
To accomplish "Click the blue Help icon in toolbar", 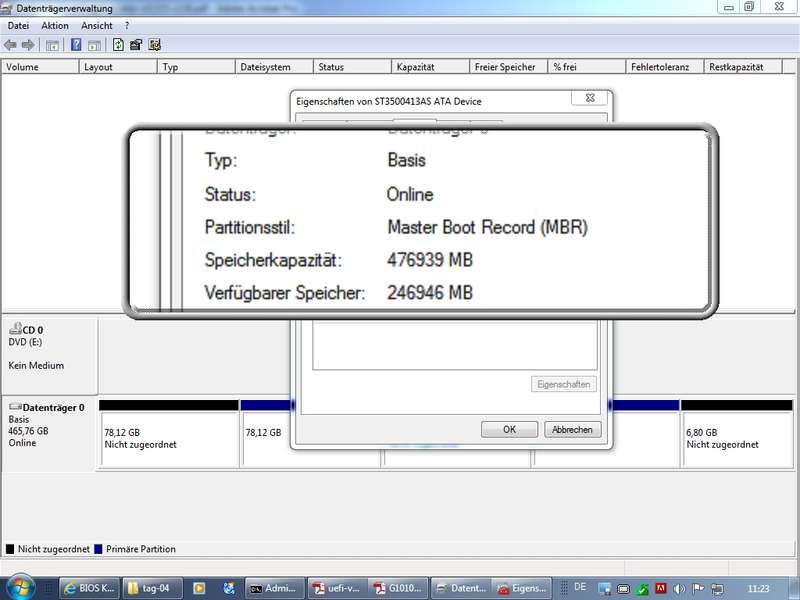I will coord(75,45).
